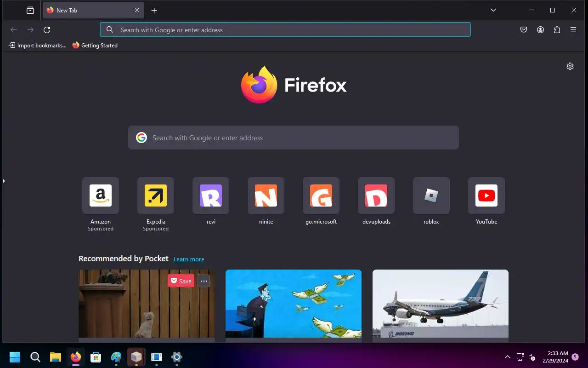Close the New Tab tab
Viewport: 588px width, 368px height.
137,10
